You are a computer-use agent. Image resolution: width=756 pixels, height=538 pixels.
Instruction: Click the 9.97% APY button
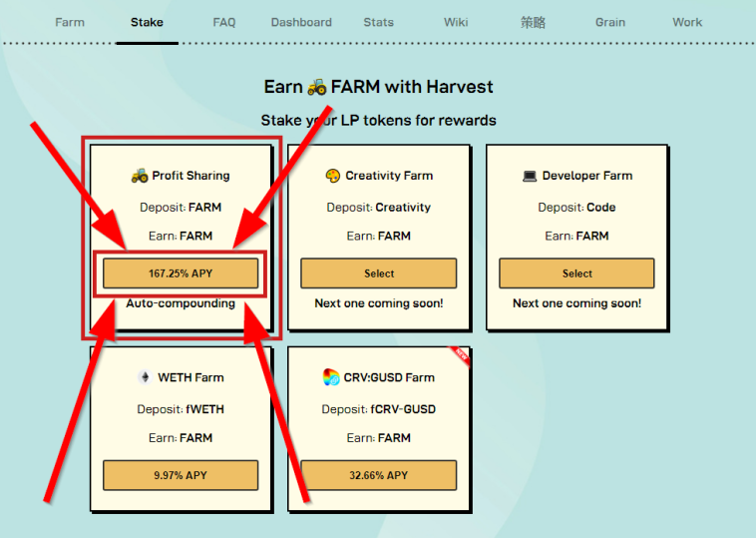click(x=181, y=475)
